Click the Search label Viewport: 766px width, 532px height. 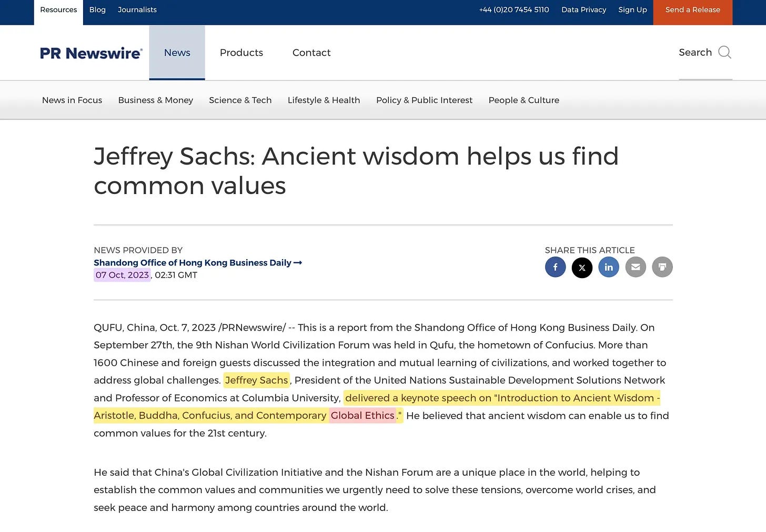pos(695,52)
